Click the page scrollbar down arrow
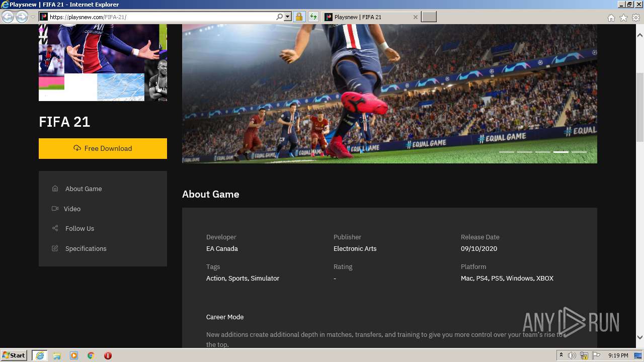 point(640,337)
